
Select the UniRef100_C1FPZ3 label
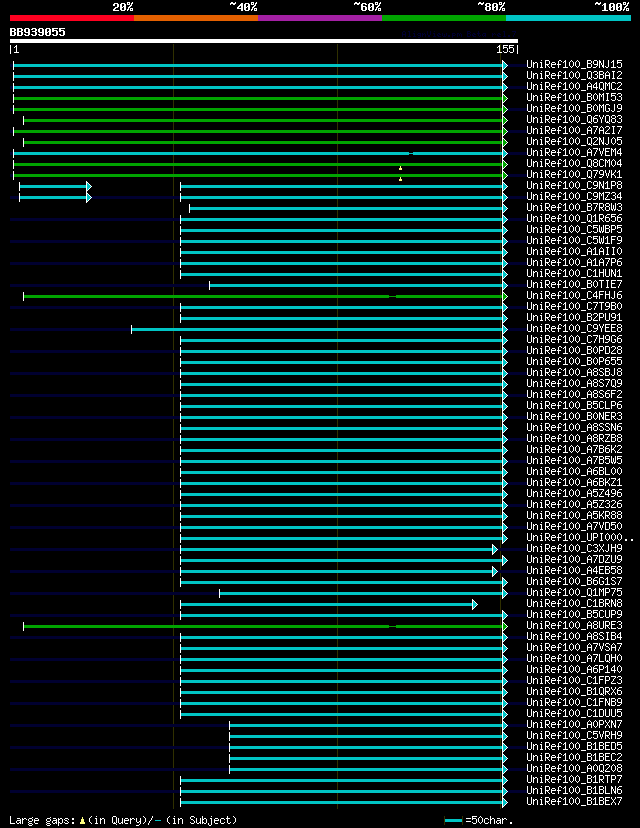click(574, 680)
